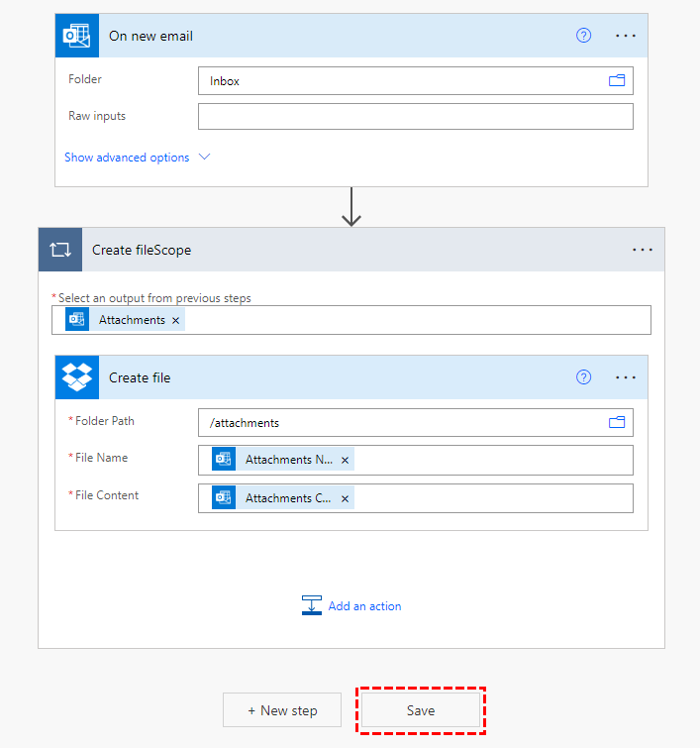Click the Outlook icon on the On new email header

tap(77, 36)
